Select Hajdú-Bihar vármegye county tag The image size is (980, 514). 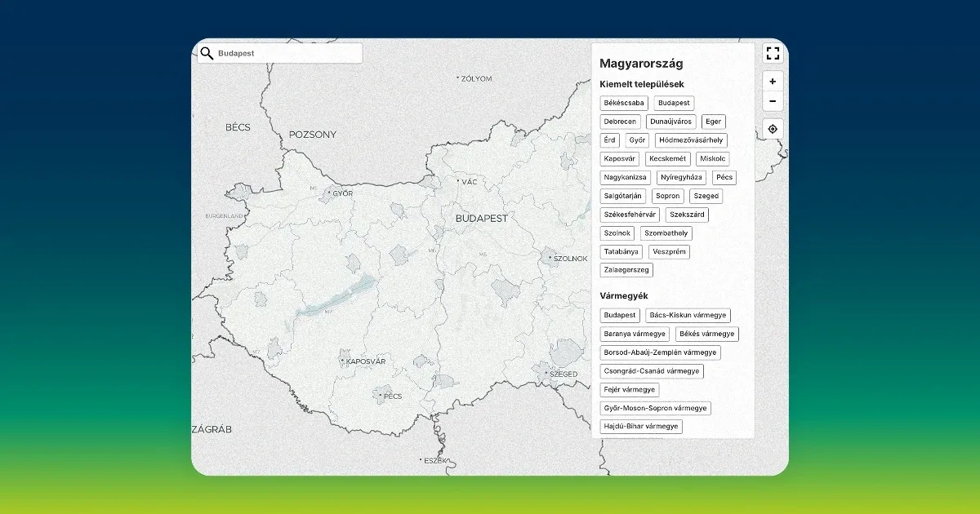tap(640, 427)
